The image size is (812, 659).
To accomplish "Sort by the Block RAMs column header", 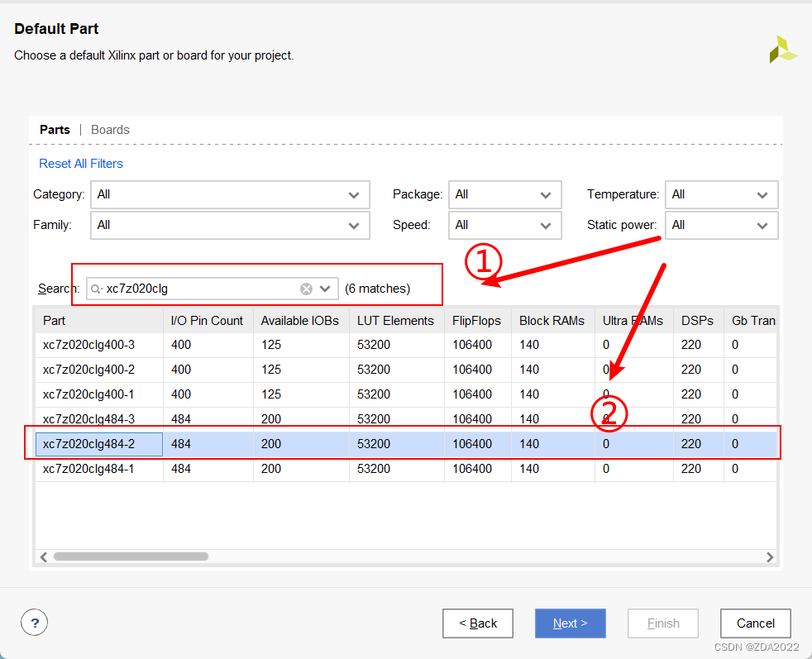I will click(552, 321).
